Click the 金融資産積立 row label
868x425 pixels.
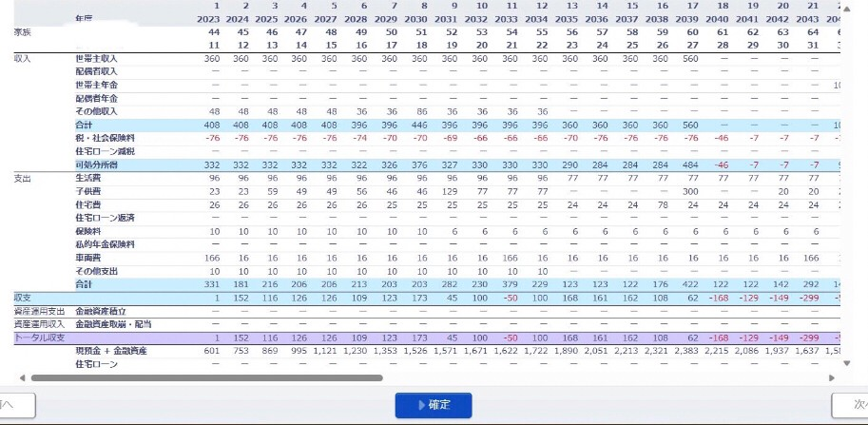pos(101,311)
